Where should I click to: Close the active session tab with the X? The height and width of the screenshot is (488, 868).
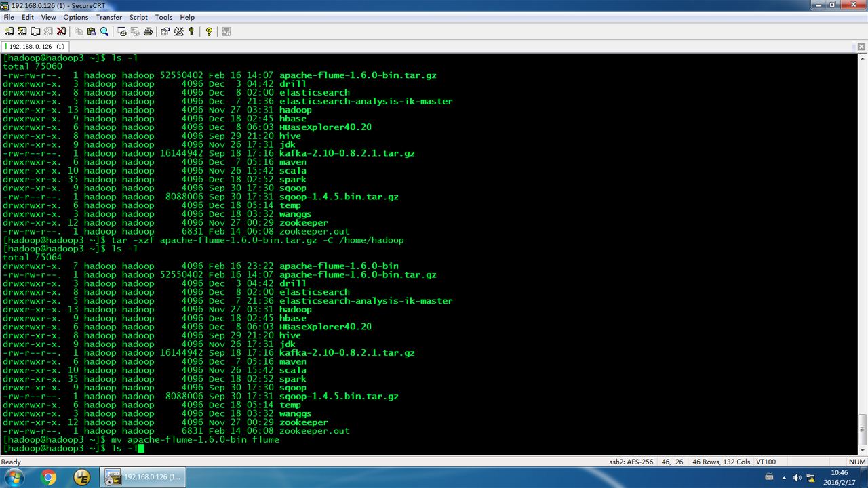tap(861, 47)
